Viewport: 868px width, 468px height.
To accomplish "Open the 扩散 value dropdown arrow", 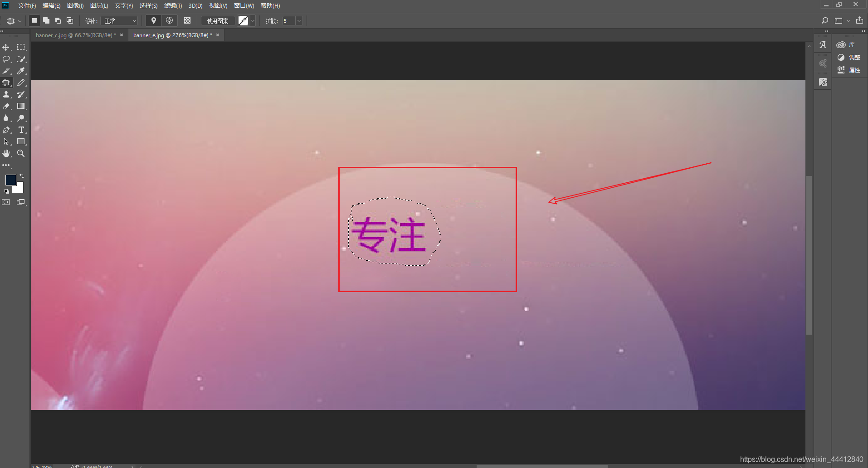I will click(299, 21).
